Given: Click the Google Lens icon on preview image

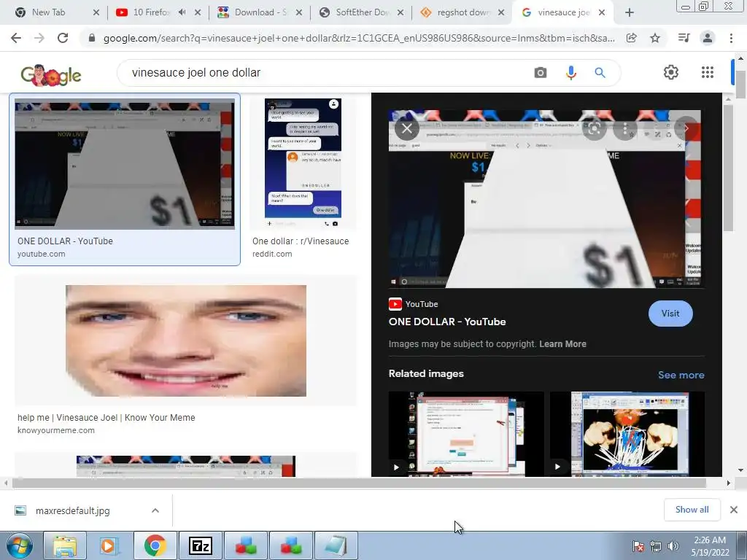Looking at the screenshot, I should [594, 128].
